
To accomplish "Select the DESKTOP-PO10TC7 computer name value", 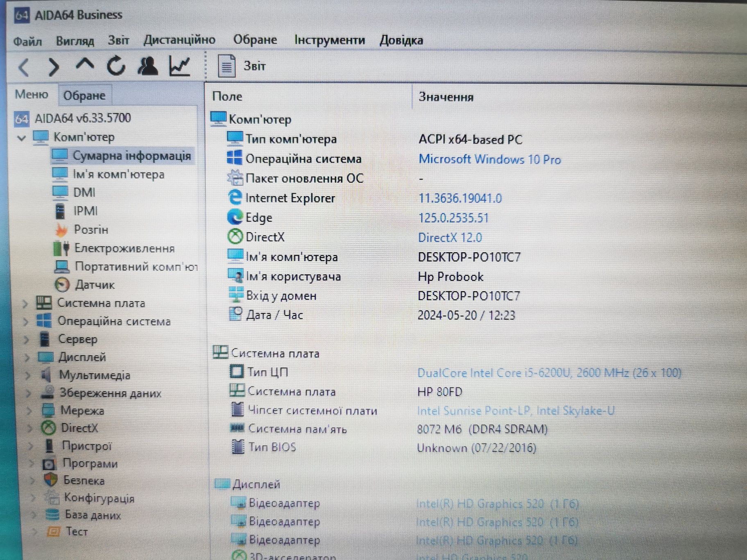I will click(x=469, y=257).
